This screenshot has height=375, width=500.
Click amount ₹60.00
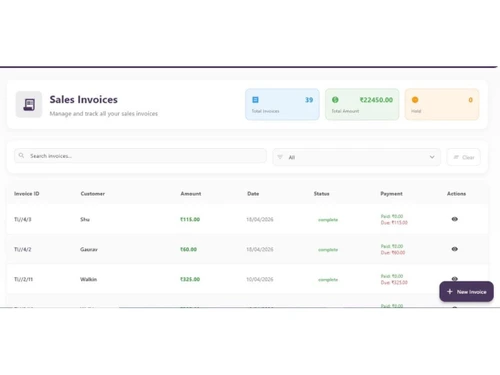[188, 249]
